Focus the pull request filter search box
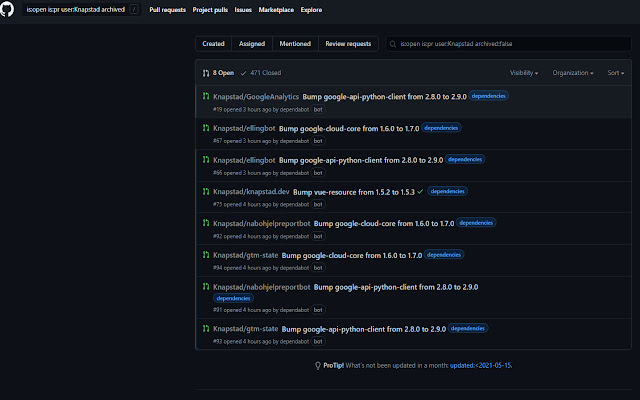 [509, 44]
